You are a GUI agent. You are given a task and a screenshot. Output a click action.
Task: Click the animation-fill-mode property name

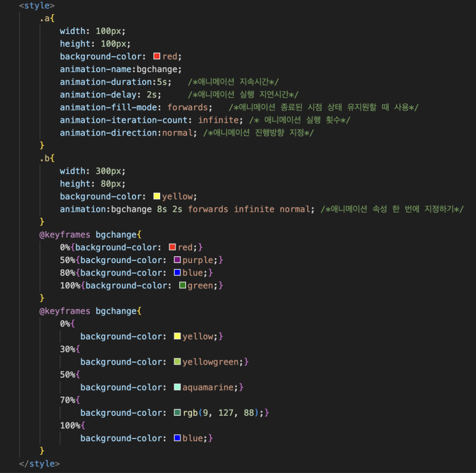(x=108, y=108)
